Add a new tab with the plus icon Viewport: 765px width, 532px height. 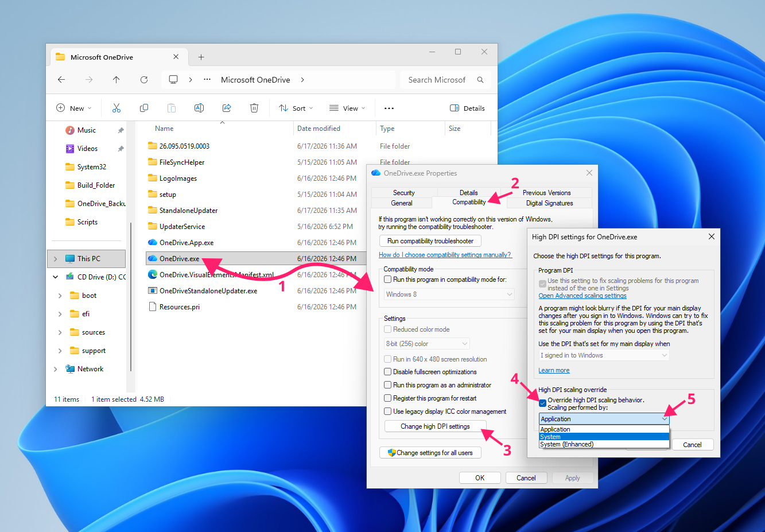tap(201, 57)
